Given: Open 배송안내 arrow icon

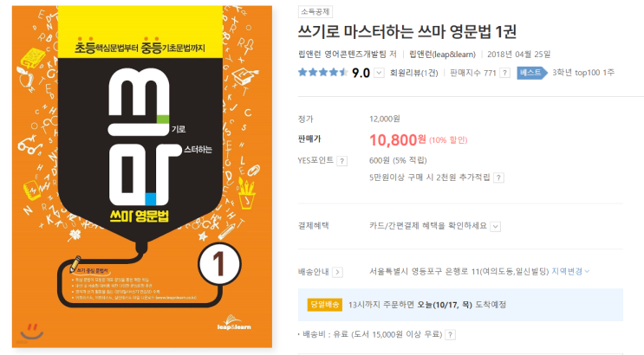Looking at the screenshot, I should (x=337, y=272).
